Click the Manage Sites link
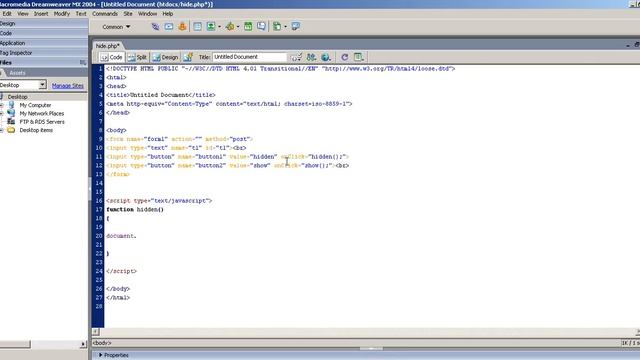The image size is (640, 360). pyautogui.click(x=68, y=86)
